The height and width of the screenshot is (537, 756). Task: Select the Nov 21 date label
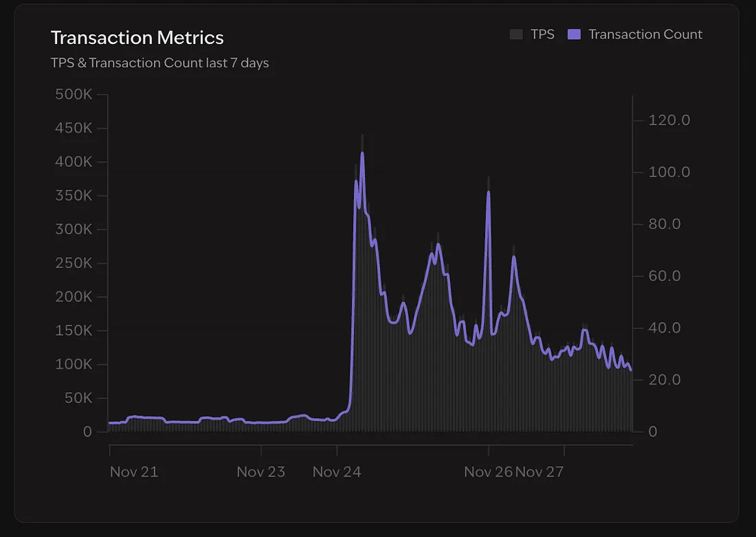[x=134, y=472]
